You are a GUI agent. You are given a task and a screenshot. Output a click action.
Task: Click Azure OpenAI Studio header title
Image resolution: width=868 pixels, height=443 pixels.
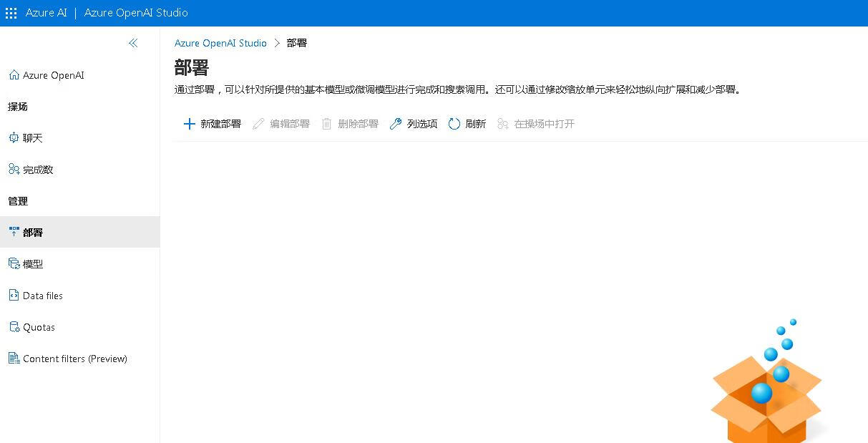click(x=136, y=13)
